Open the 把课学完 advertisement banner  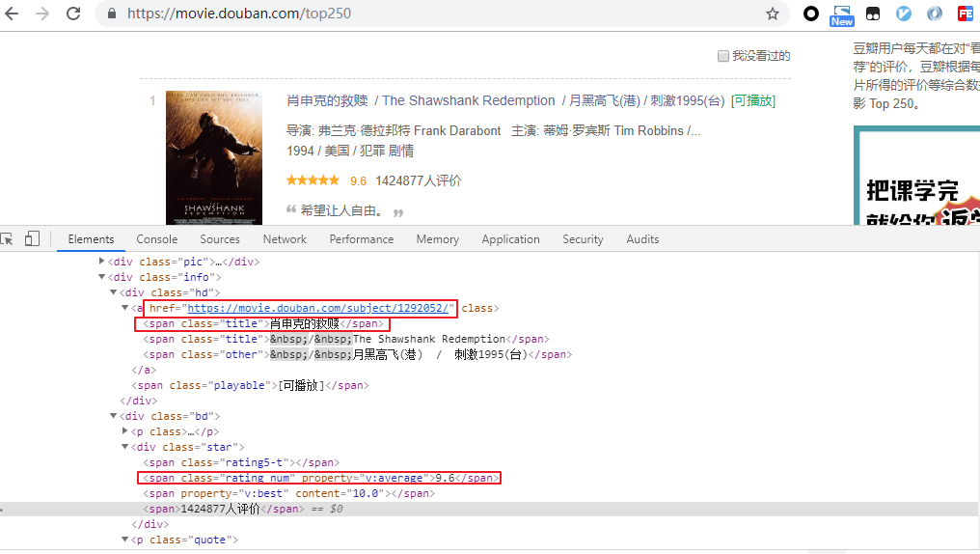click(917, 176)
